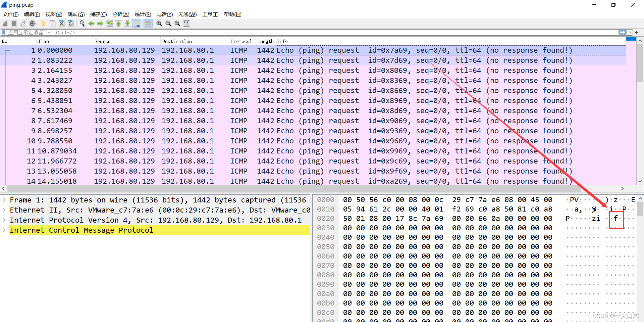Expand the Internet Control Message Protocol node
This screenshot has width=644, height=322.
[x=4, y=230]
